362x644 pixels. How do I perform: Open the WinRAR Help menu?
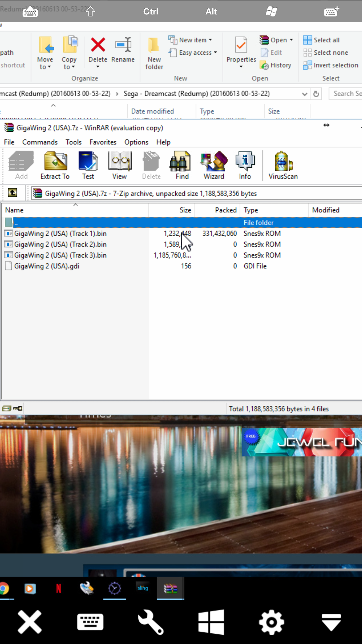coord(163,142)
